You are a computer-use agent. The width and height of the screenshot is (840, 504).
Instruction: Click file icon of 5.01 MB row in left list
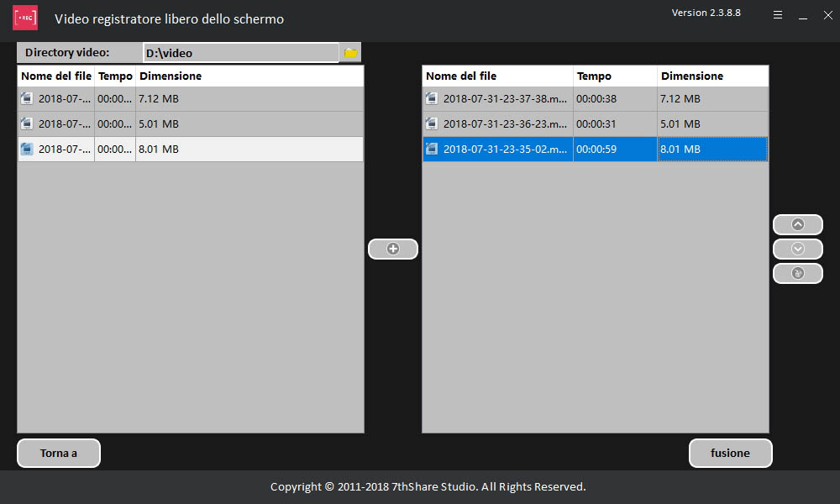[26, 123]
